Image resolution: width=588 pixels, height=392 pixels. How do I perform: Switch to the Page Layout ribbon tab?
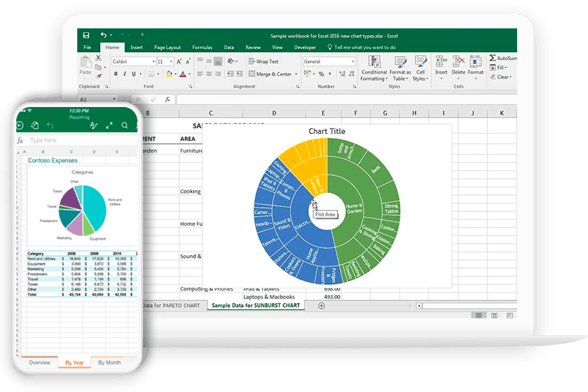167,47
